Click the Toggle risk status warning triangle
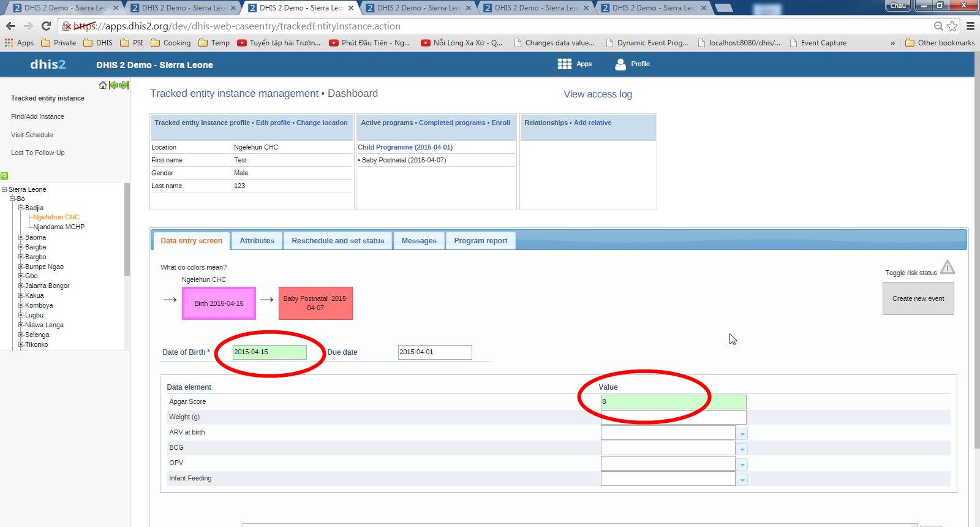This screenshot has width=980, height=527. pyautogui.click(x=947, y=267)
